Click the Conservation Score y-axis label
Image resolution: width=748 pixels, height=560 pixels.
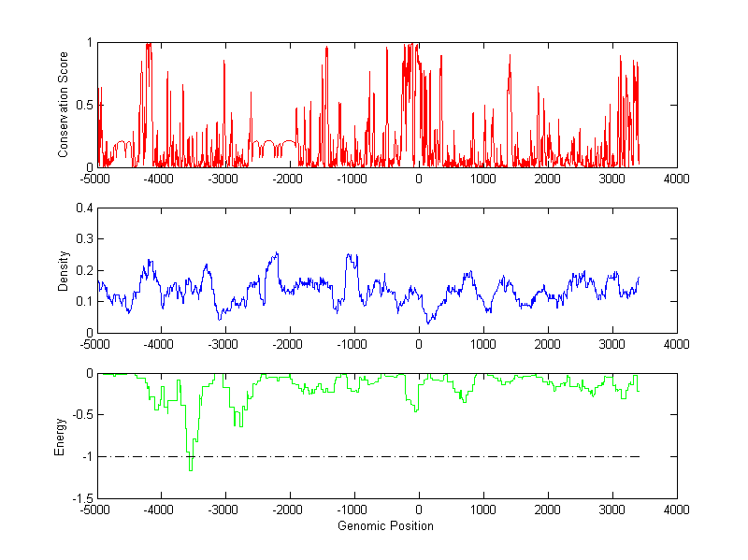click(64, 105)
